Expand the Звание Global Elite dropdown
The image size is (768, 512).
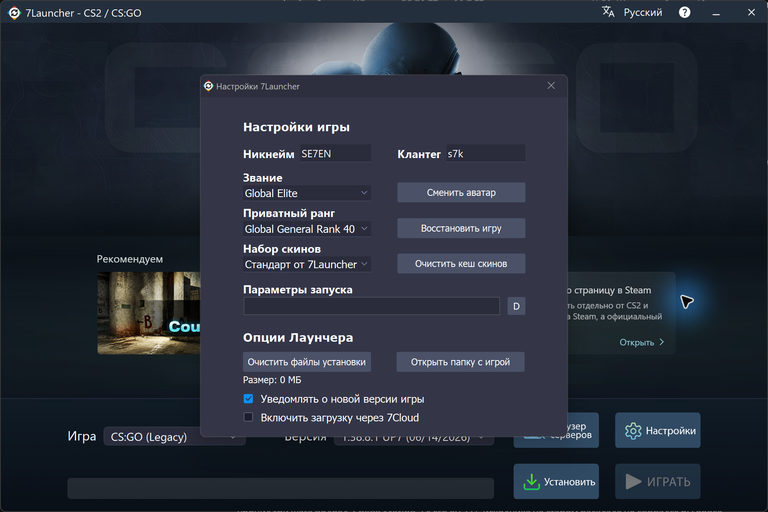tap(307, 193)
